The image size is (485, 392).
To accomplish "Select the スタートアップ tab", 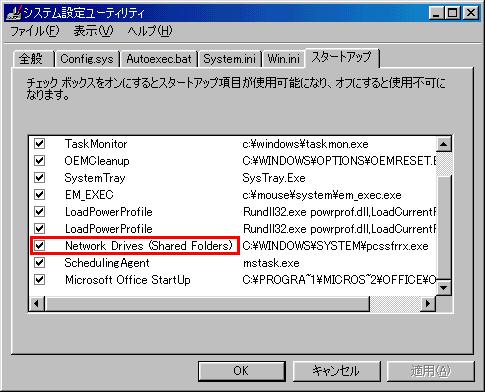I will tap(342, 58).
